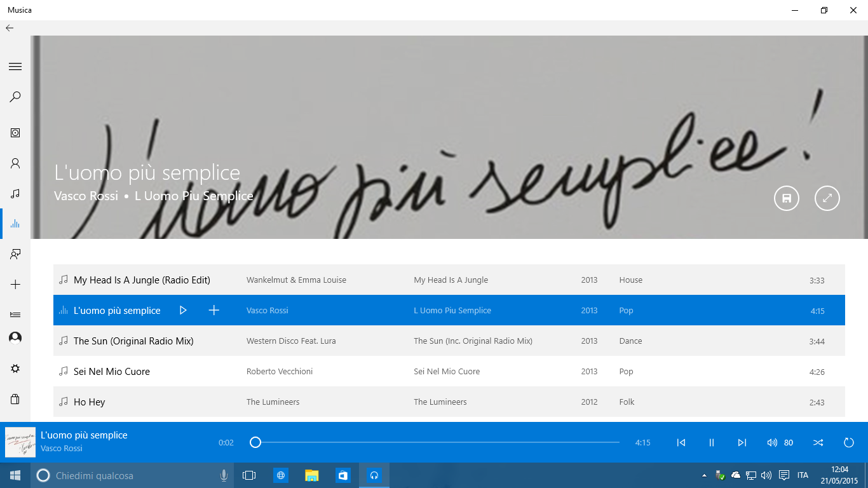Image resolution: width=868 pixels, height=488 pixels.
Task: Go to Albums view in sidebar
Action: tap(15, 133)
